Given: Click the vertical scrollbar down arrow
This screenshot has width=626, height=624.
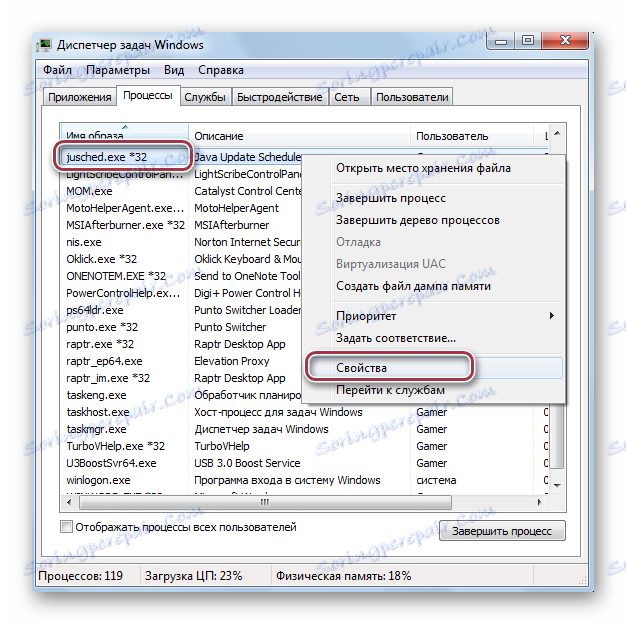Looking at the screenshot, I should tap(557, 485).
